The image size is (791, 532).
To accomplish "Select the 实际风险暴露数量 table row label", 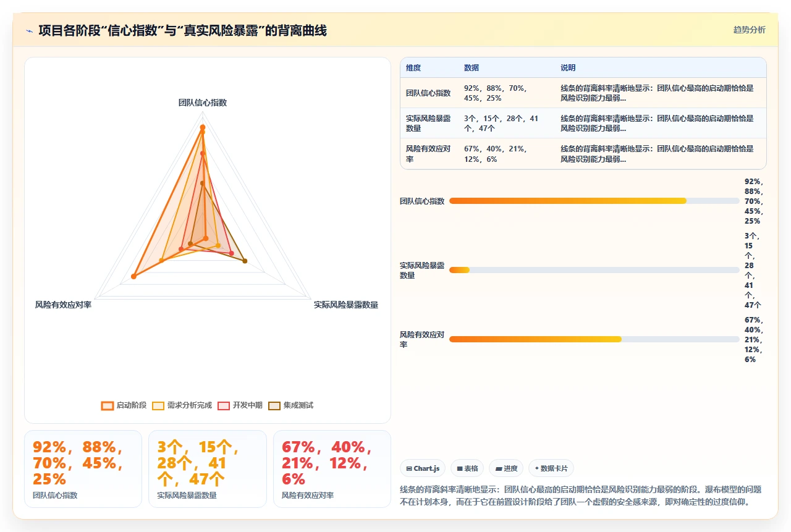I will (x=428, y=124).
